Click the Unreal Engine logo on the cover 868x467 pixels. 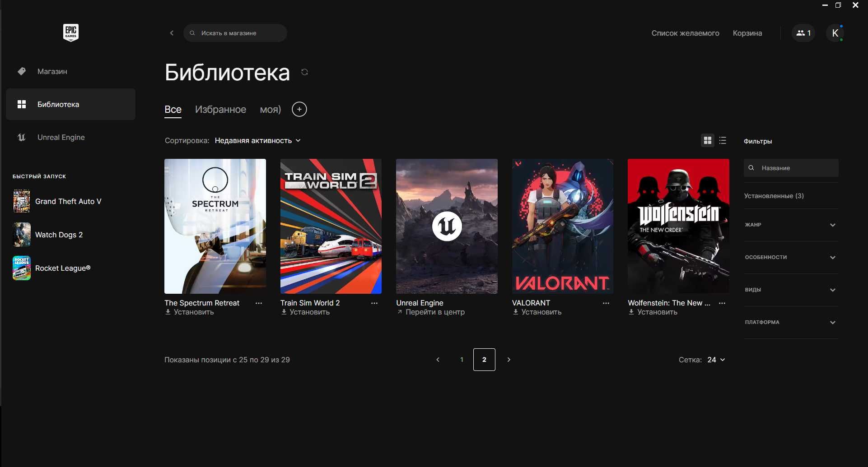pos(447,226)
